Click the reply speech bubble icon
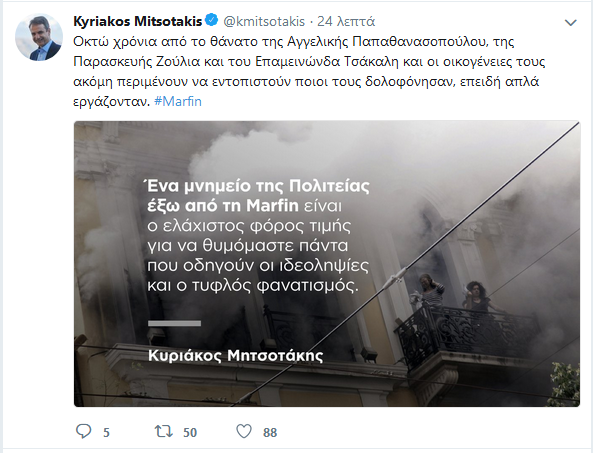This screenshot has height=453, width=593. pos(84,431)
